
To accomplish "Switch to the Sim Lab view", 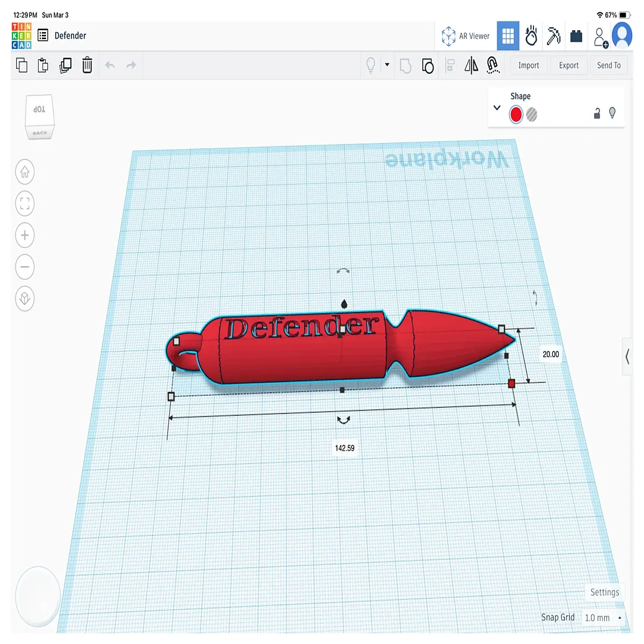I will 531,36.
